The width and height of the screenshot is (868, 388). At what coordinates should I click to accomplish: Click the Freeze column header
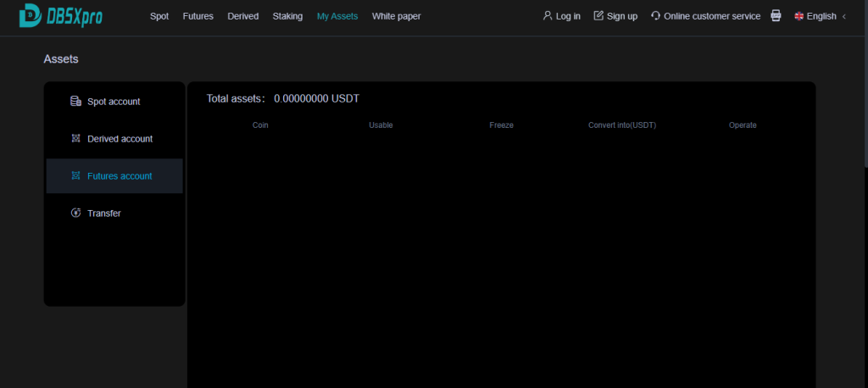pos(502,125)
